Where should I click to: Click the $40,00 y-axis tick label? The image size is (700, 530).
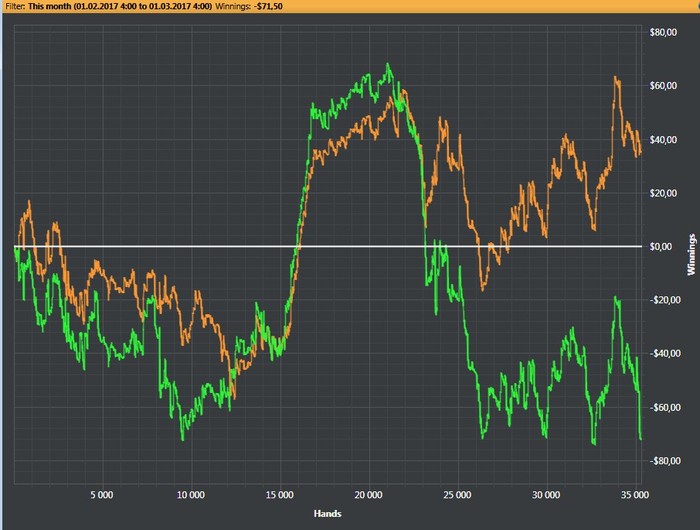pyautogui.click(x=663, y=140)
